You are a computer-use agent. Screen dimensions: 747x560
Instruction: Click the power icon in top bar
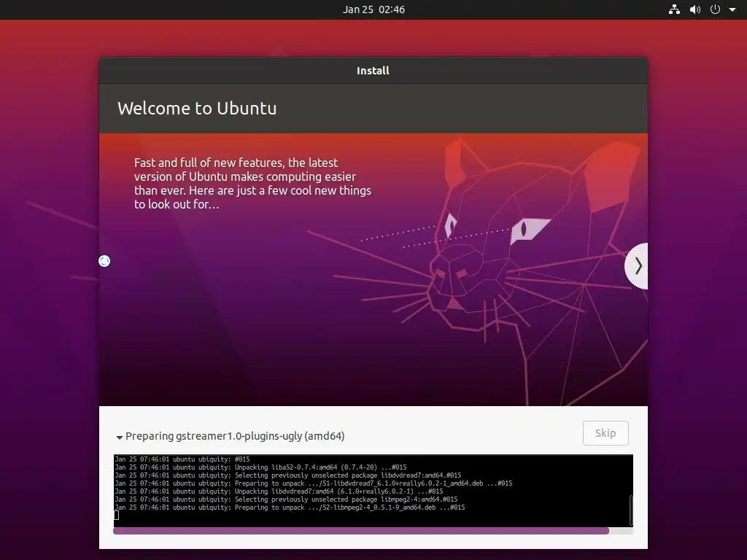click(715, 9)
